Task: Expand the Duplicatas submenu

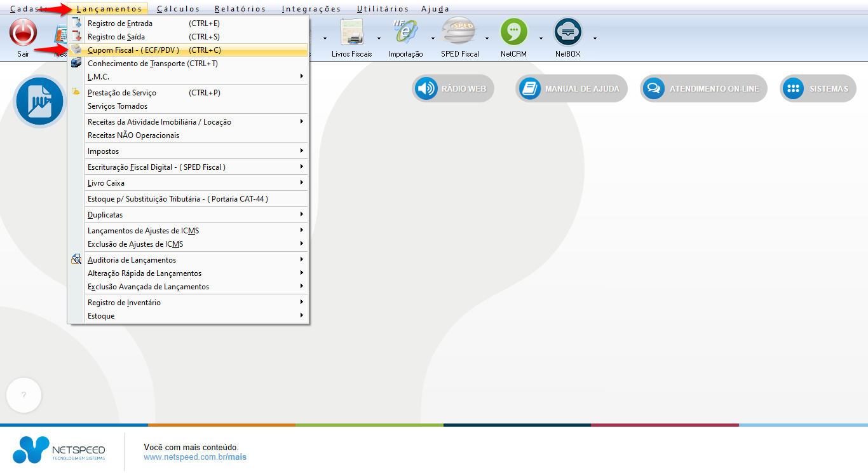Action: point(188,215)
